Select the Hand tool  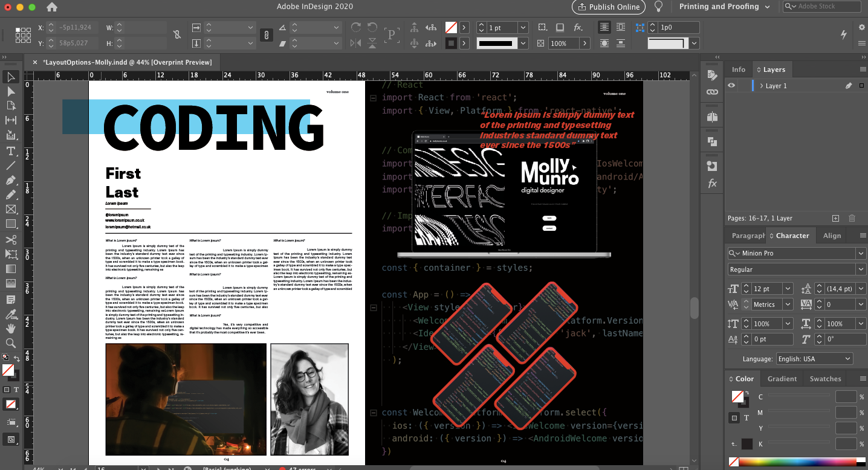point(10,329)
